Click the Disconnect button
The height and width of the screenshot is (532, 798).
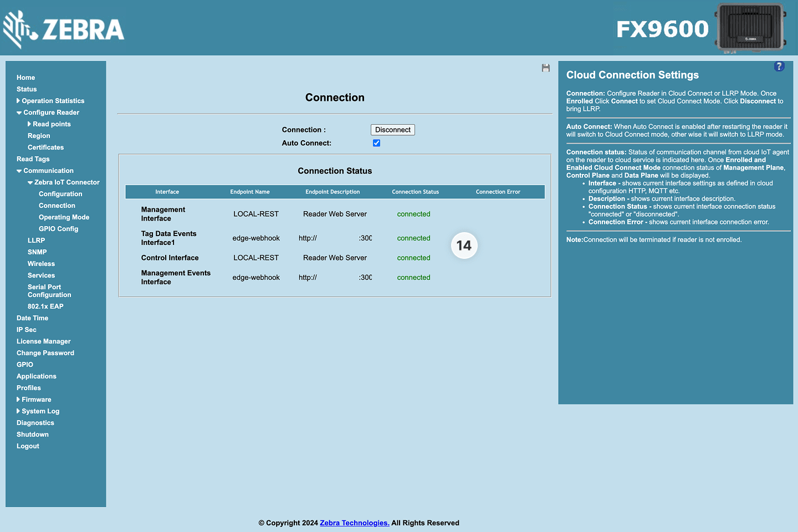tap(393, 130)
